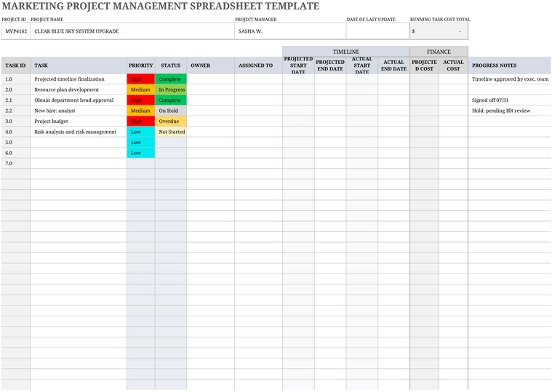Open Medium priority cell for Resource plan development
This screenshot has width=552, height=392.
coord(141,89)
